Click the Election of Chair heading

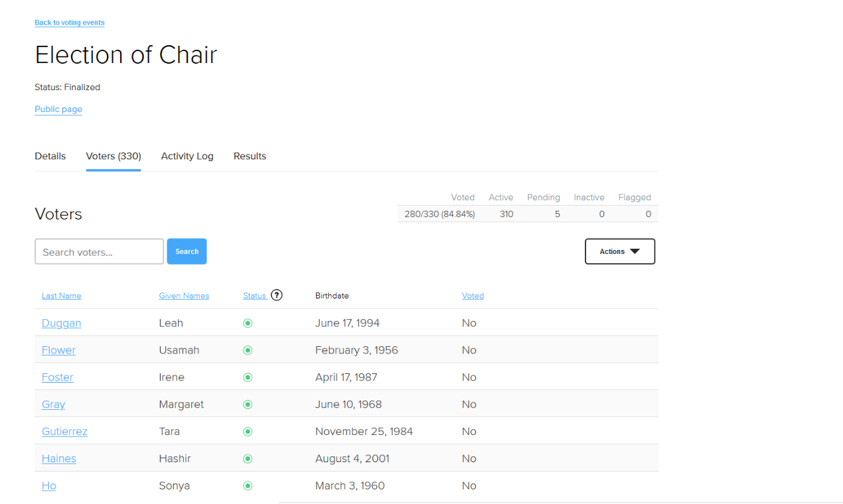tap(126, 54)
